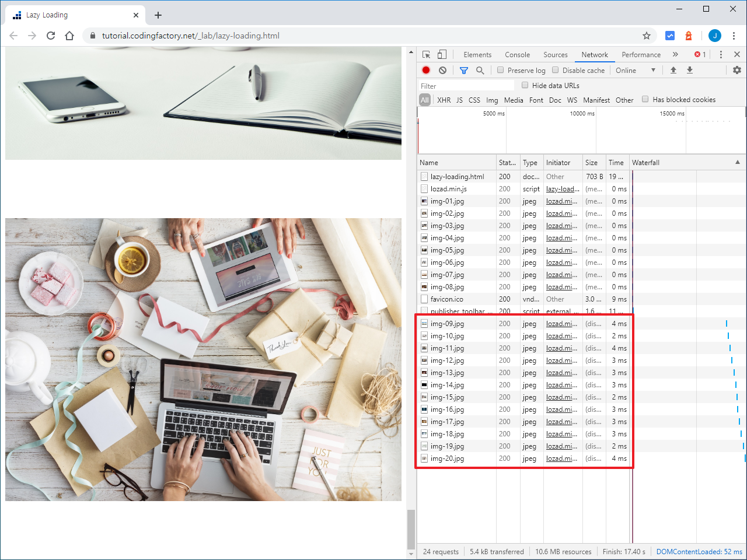
Task: Open the Performance tab
Action: [x=641, y=54]
